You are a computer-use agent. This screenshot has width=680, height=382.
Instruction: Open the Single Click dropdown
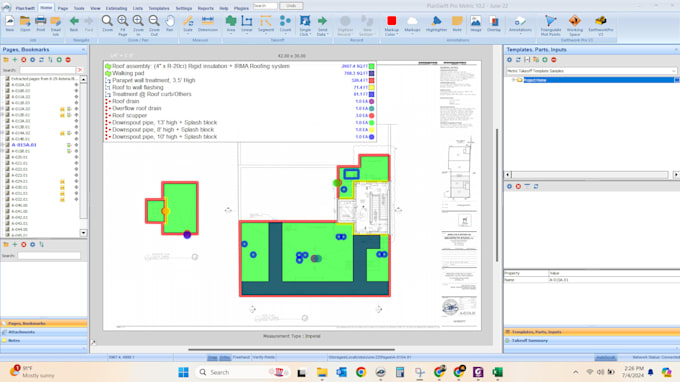(x=305, y=33)
